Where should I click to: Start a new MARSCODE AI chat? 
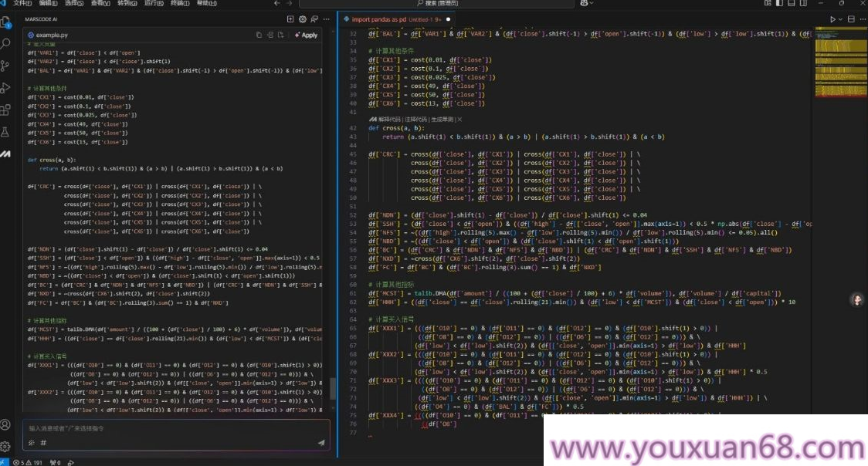point(290,19)
